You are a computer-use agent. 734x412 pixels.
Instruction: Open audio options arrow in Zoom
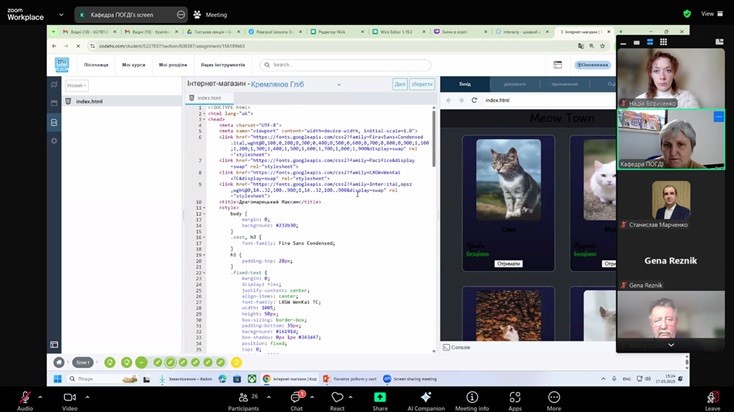pyautogui.click(x=40, y=397)
